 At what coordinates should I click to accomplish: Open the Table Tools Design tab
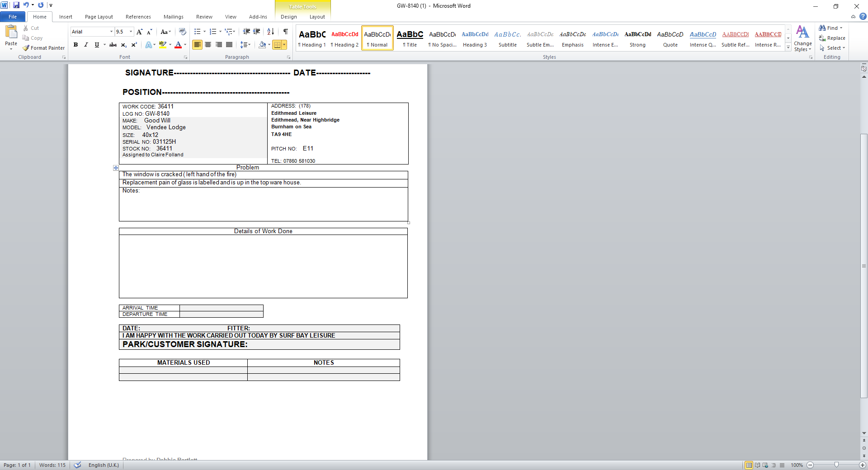tap(289, 17)
